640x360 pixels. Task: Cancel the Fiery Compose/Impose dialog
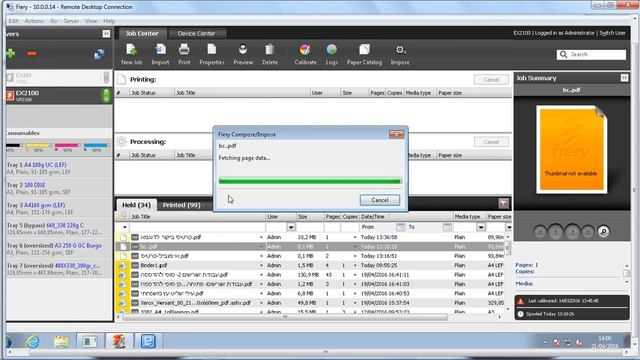tap(380, 200)
